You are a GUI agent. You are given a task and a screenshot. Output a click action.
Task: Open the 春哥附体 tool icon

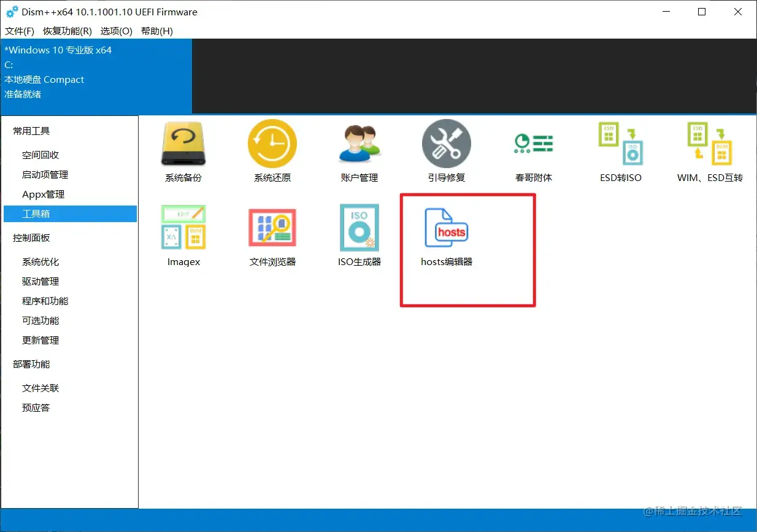(534, 144)
